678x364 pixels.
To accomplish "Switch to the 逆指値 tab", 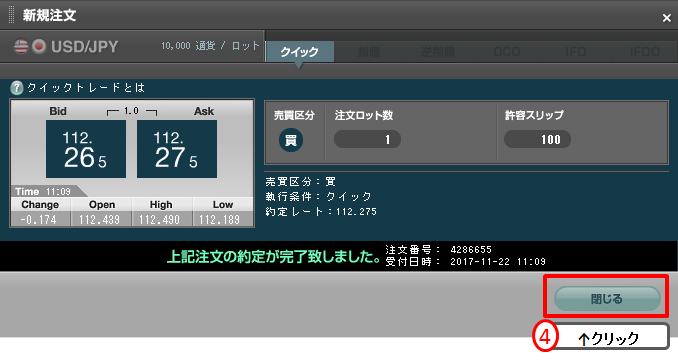I will click(x=438, y=52).
